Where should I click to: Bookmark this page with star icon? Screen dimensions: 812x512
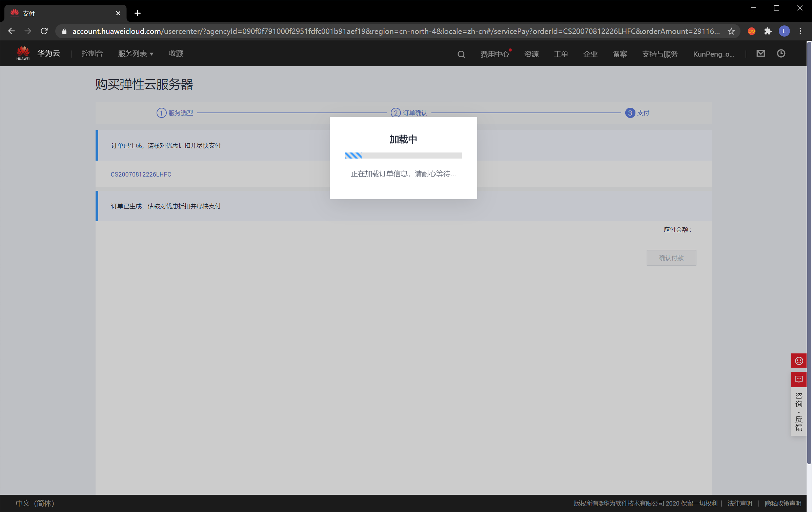[731, 31]
